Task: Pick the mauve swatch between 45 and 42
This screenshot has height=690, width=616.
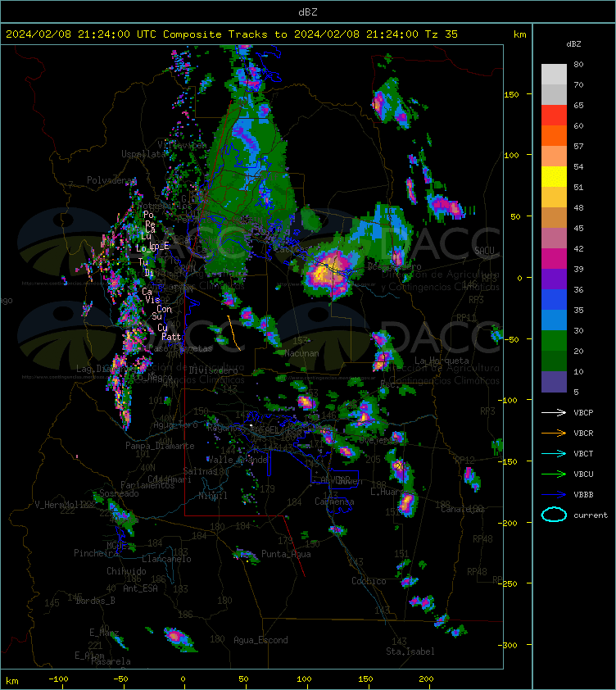Action: pos(554,238)
